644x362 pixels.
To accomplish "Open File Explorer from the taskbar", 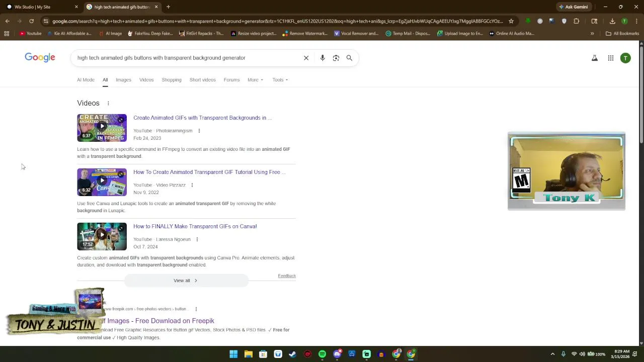I will (x=249, y=354).
